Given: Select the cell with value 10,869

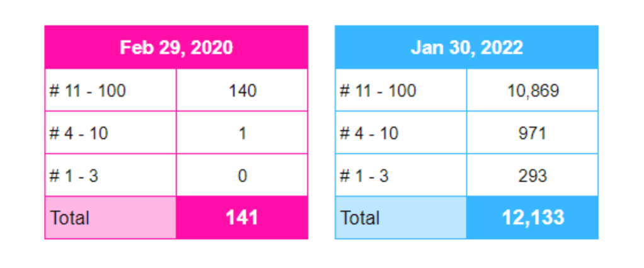Looking at the screenshot, I should (532, 91).
